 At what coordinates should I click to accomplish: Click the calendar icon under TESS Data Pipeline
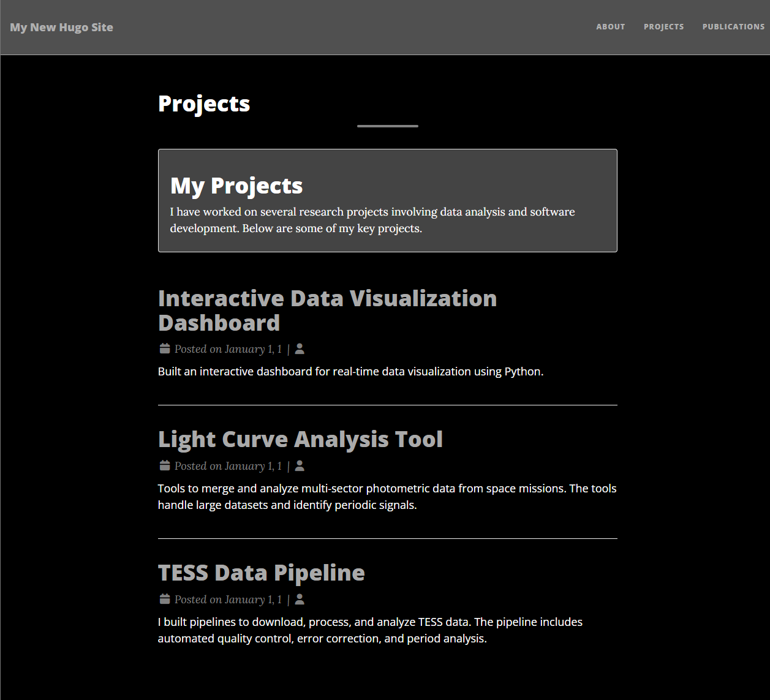pos(164,600)
